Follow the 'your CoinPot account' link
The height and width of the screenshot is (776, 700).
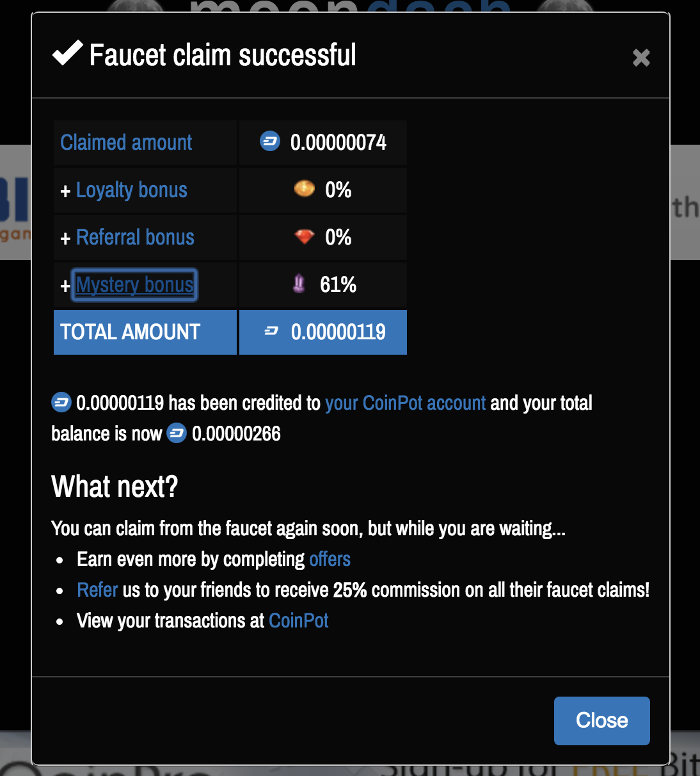click(405, 403)
